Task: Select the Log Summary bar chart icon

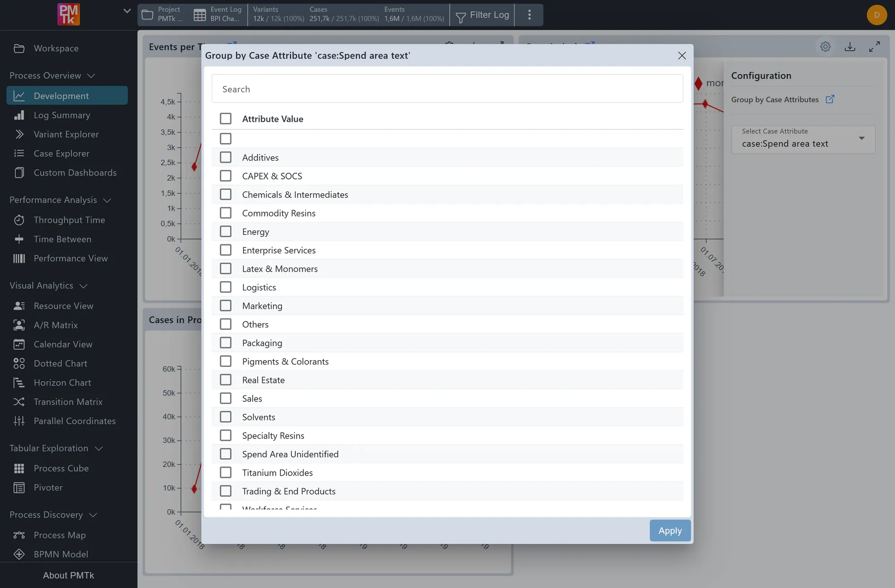Action: pos(19,115)
